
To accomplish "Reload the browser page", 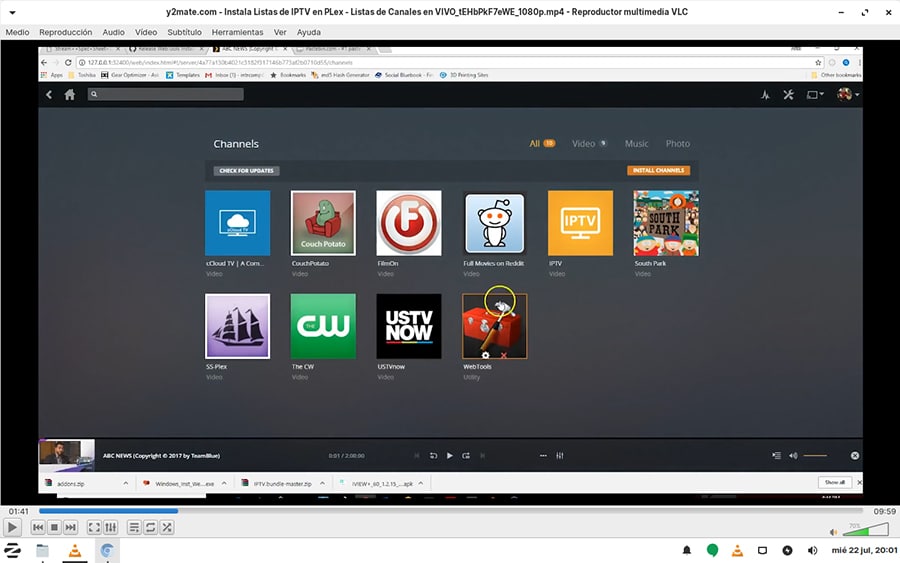I will [x=68, y=63].
